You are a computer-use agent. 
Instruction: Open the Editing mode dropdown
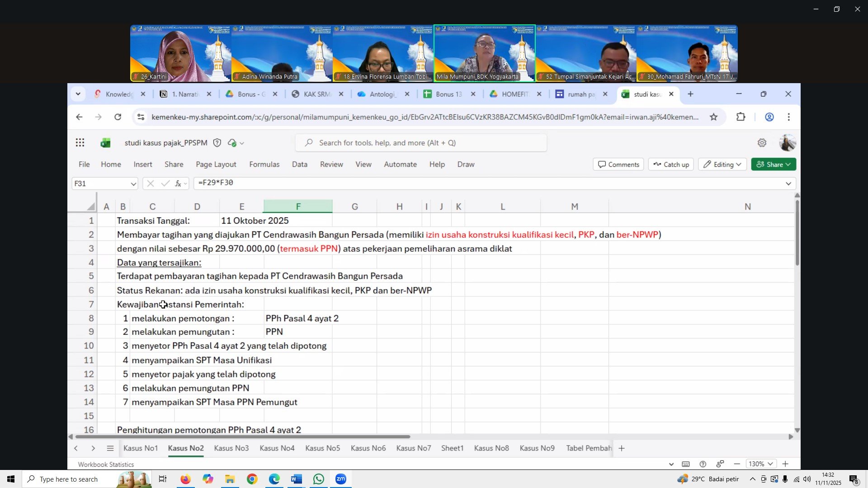coord(722,164)
